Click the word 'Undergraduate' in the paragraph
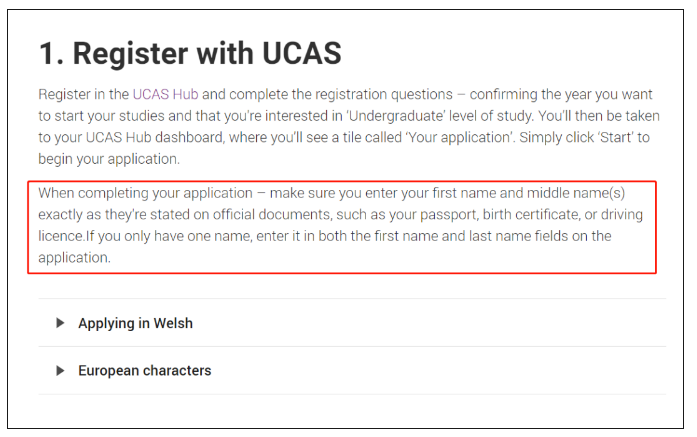The height and width of the screenshot is (437, 697). pyautogui.click(x=396, y=116)
